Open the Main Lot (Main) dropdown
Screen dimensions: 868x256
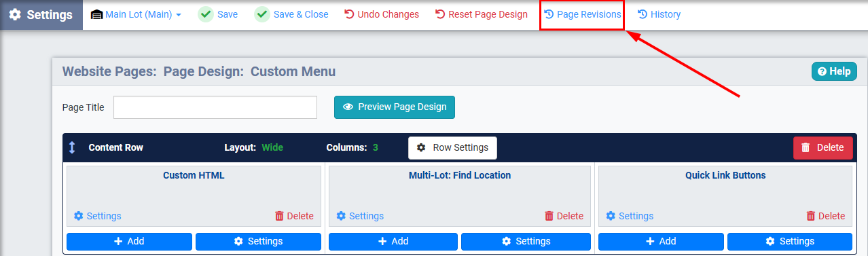[x=136, y=14]
